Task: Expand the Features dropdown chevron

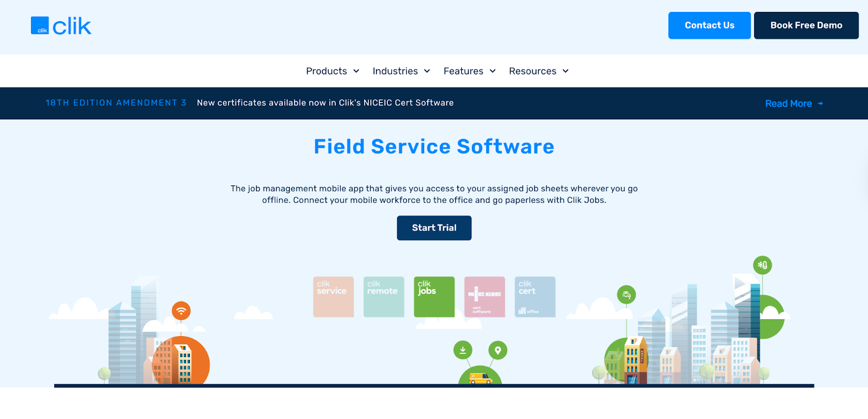Action: point(493,71)
